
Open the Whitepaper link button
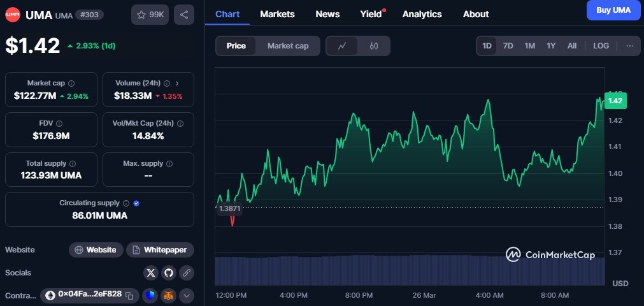(x=160, y=250)
